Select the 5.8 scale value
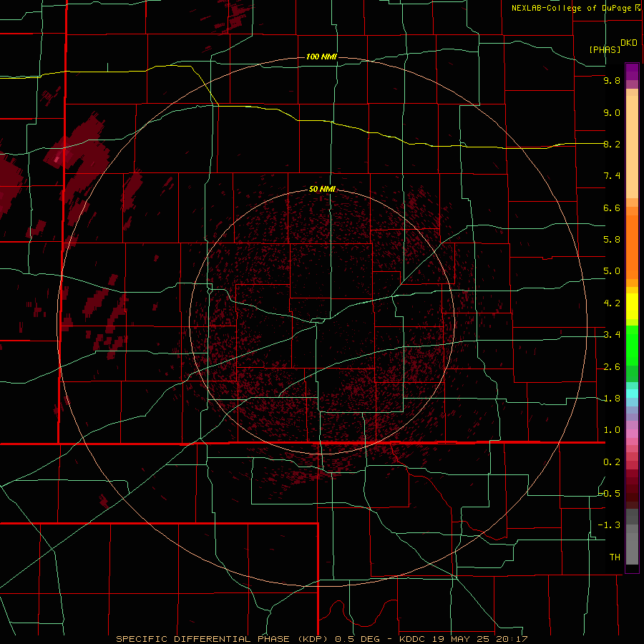Viewport: 644px width, 644px height. pyautogui.click(x=612, y=240)
